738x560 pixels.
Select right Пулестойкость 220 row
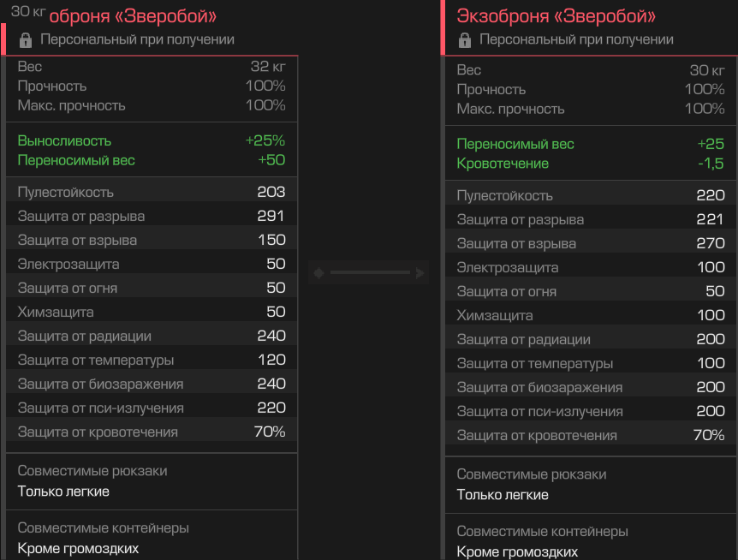(x=590, y=195)
